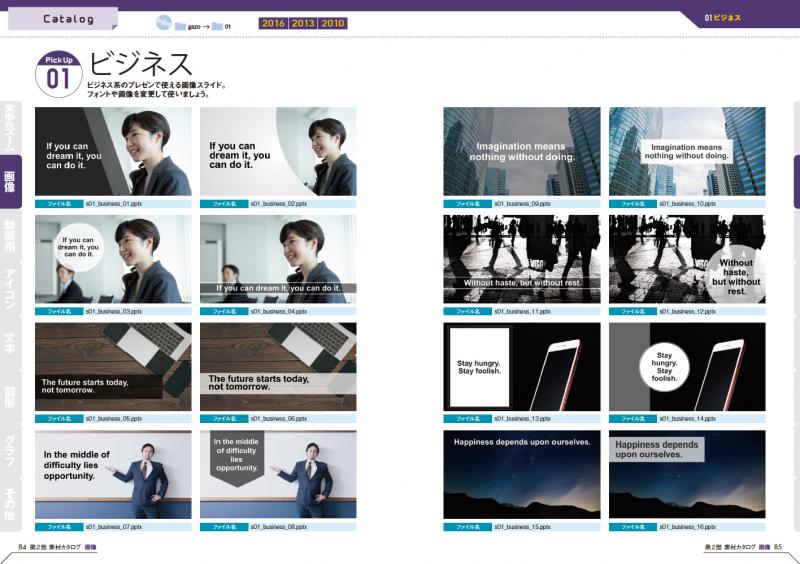Click file name text s01_business_06.pptx
Viewport: 800px width, 564px height.
(x=279, y=419)
